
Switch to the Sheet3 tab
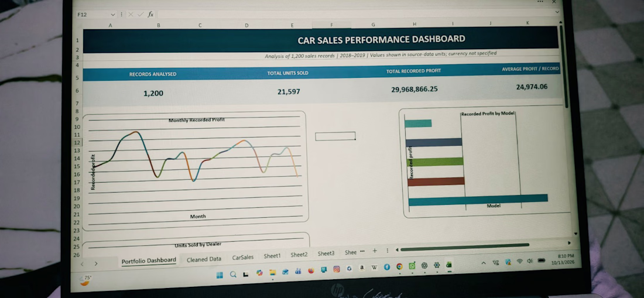pos(326,254)
